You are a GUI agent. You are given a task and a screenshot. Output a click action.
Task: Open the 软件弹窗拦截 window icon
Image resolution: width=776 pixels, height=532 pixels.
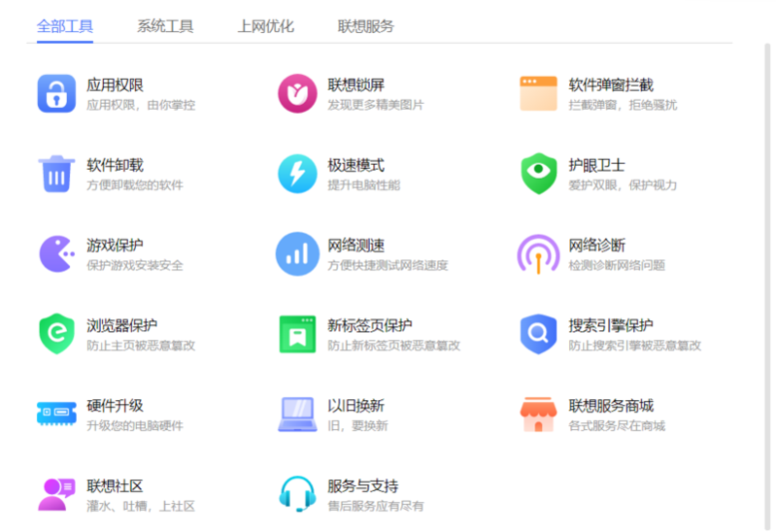click(538, 93)
